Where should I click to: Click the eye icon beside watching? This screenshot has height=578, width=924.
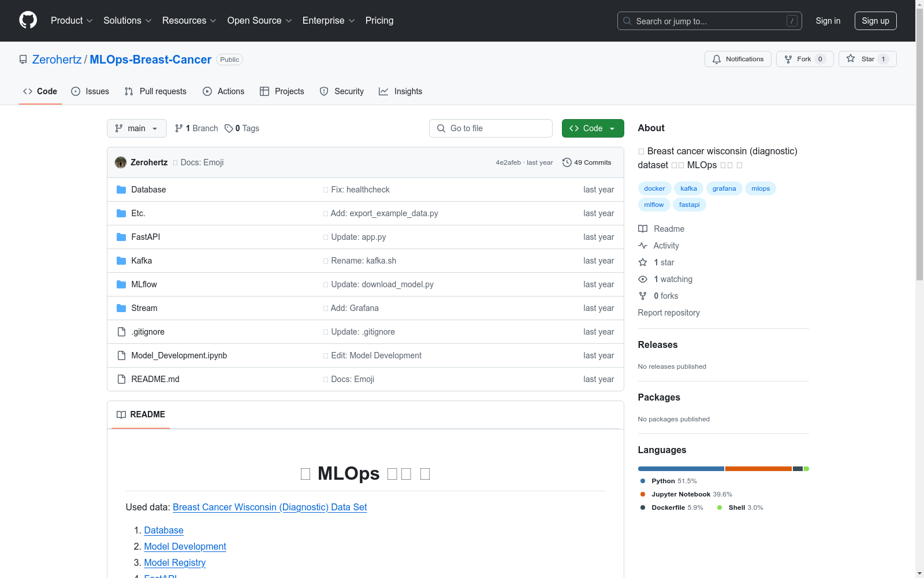[x=643, y=279]
